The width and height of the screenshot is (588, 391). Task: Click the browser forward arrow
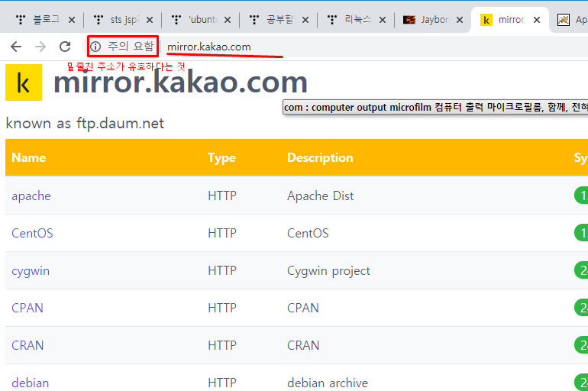[x=40, y=47]
